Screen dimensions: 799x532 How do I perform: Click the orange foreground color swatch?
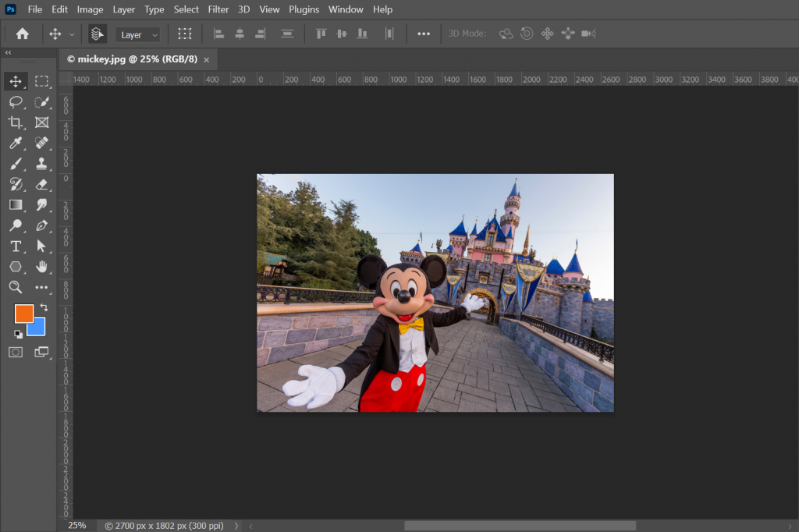23,313
